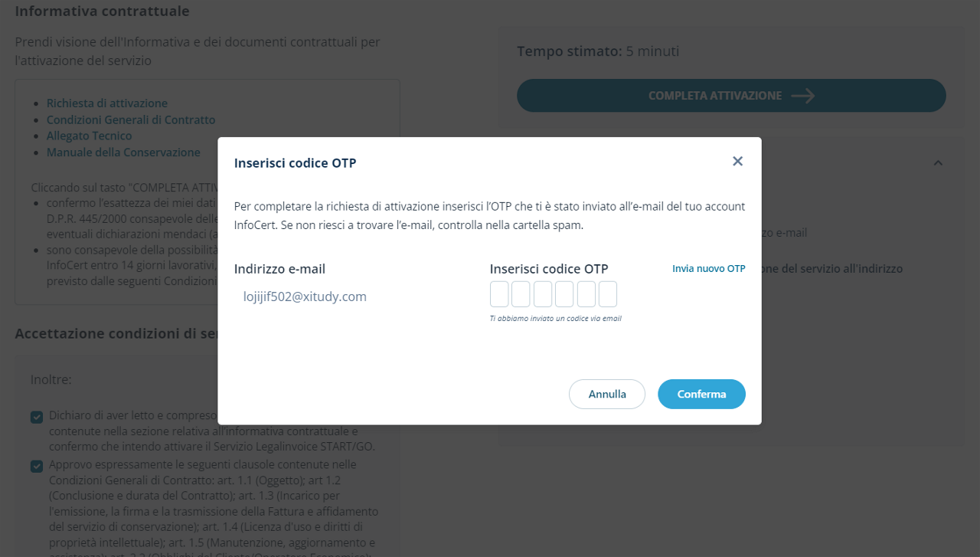The width and height of the screenshot is (980, 557).
Task: Select the second OTP digit box
Action: [521, 294]
